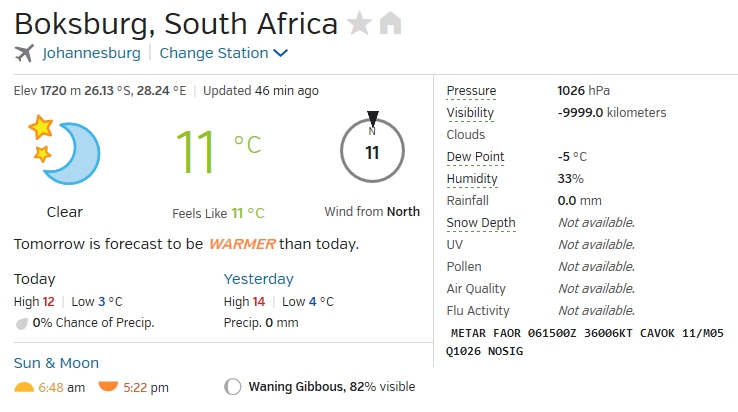
Task: Click the waning gibbous moon phase icon
Action: pos(233,387)
